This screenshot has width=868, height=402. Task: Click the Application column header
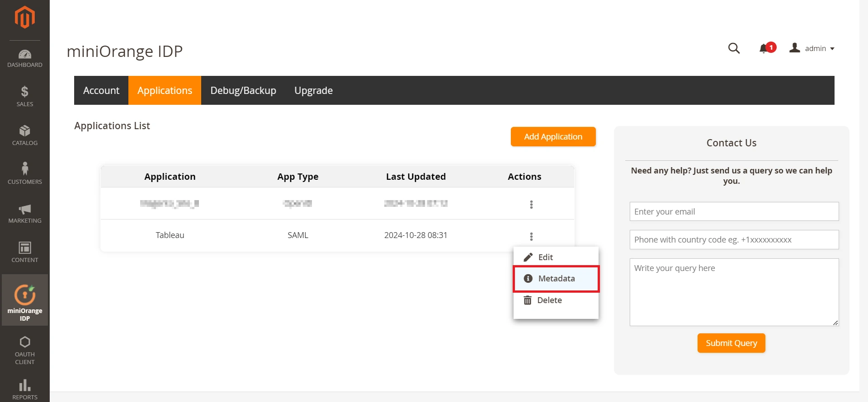170,177
